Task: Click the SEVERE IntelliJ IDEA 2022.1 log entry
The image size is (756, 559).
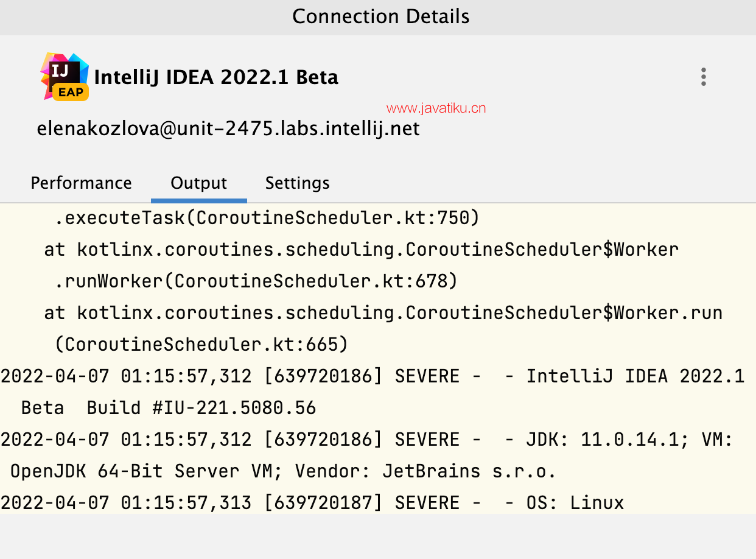Action: tap(373, 376)
